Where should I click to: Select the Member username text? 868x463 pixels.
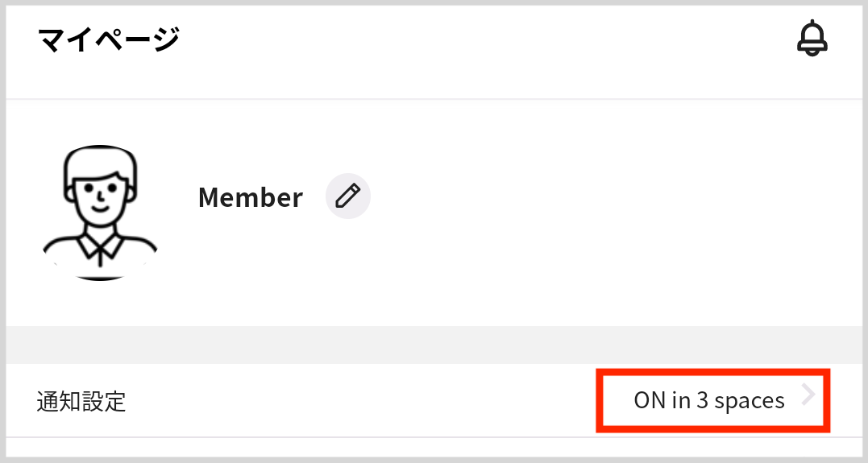click(x=251, y=197)
